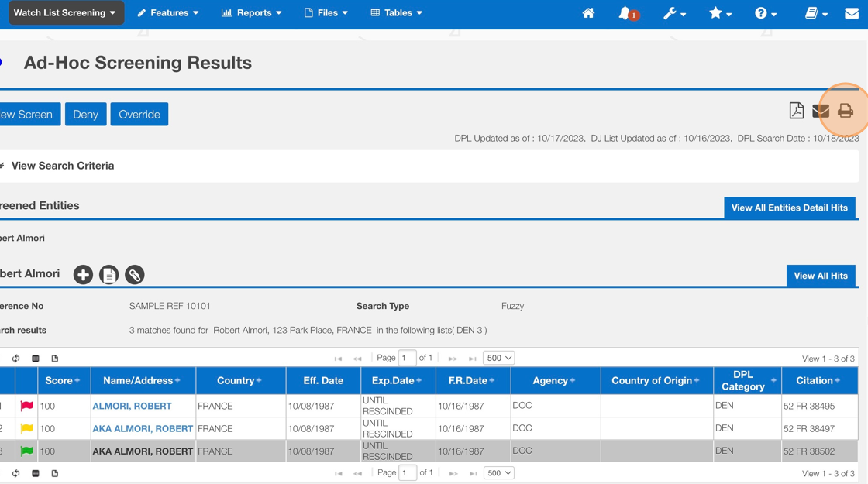
Task: Open the Reports menu
Action: point(251,12)
